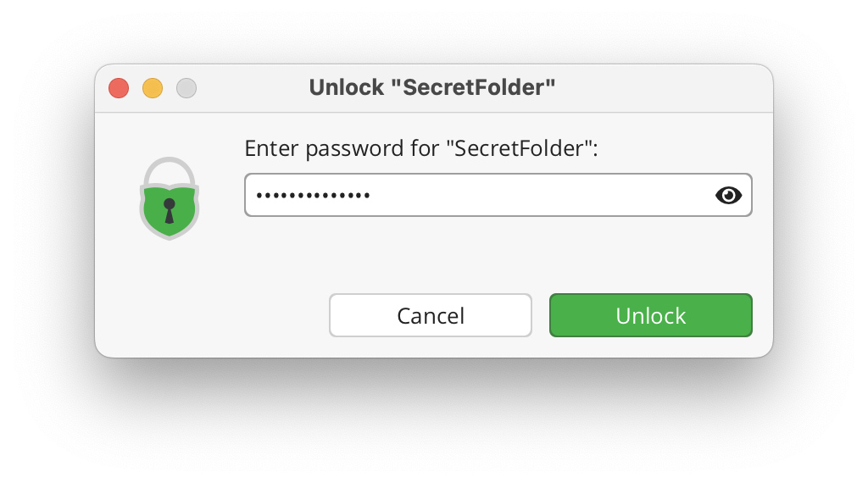Click the masked password dots
868x483 pixels.
pyautogui.click(x=313, y=195)
